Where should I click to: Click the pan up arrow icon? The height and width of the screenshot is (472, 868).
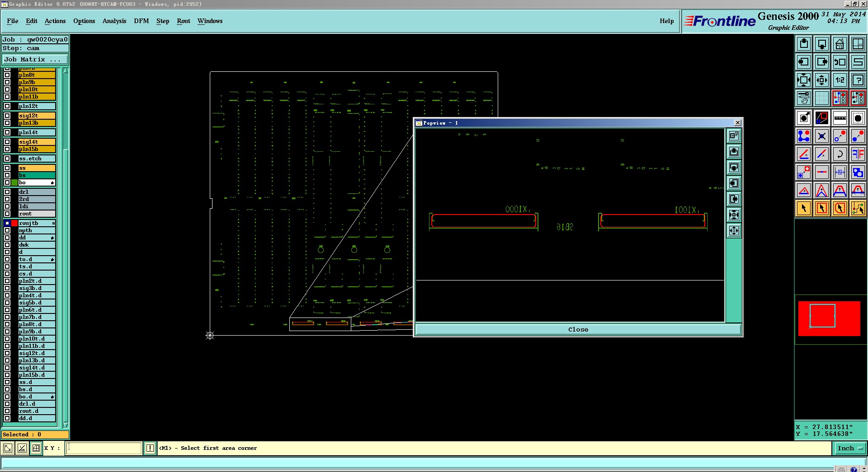[804, 44]
